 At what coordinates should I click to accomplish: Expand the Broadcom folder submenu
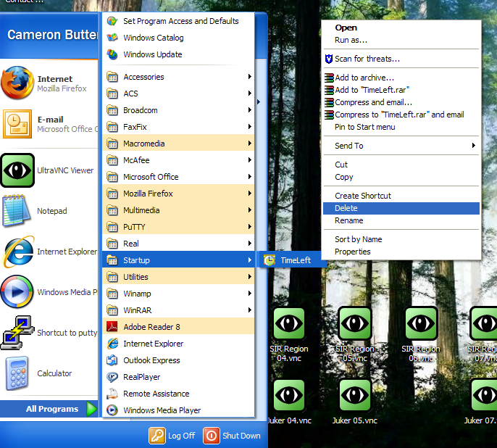(x=178, y=110)
